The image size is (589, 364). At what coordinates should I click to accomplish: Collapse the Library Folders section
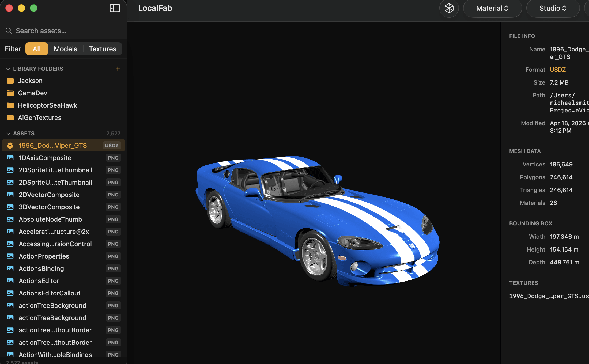[8, 69]
